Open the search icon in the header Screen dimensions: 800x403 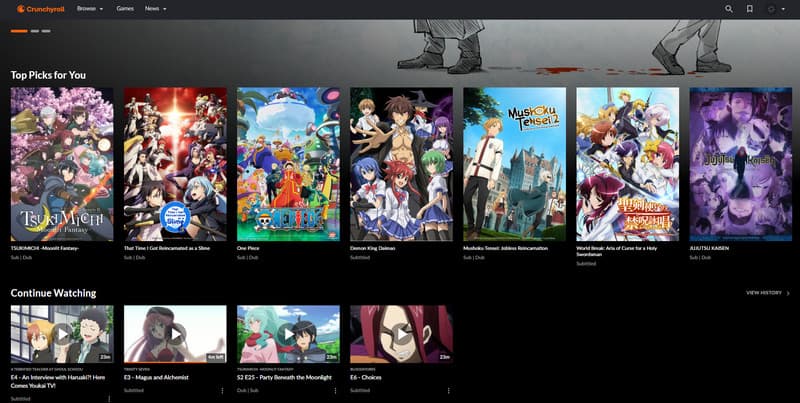(729, 9)
